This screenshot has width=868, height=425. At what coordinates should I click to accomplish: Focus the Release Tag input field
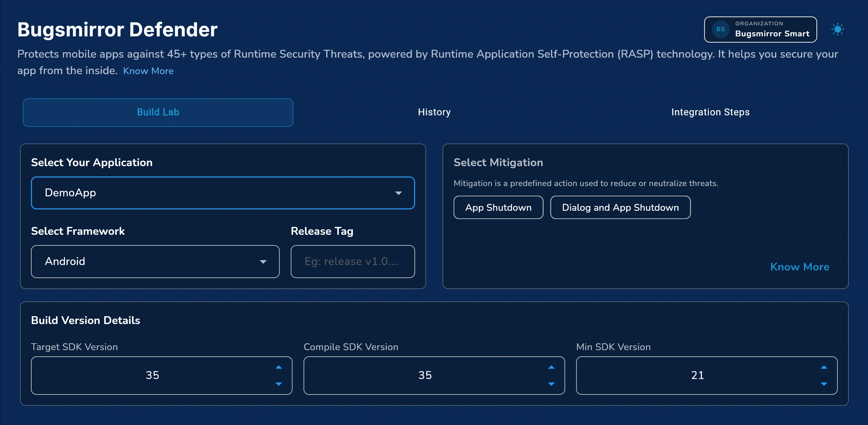(x=353, y=262)
